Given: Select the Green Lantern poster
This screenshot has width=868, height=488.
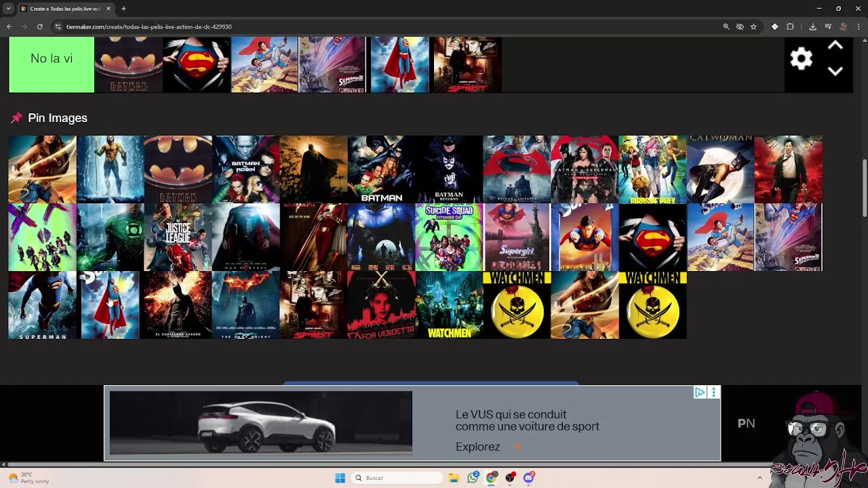Looking at the screenshot, I should click(110, 237).
